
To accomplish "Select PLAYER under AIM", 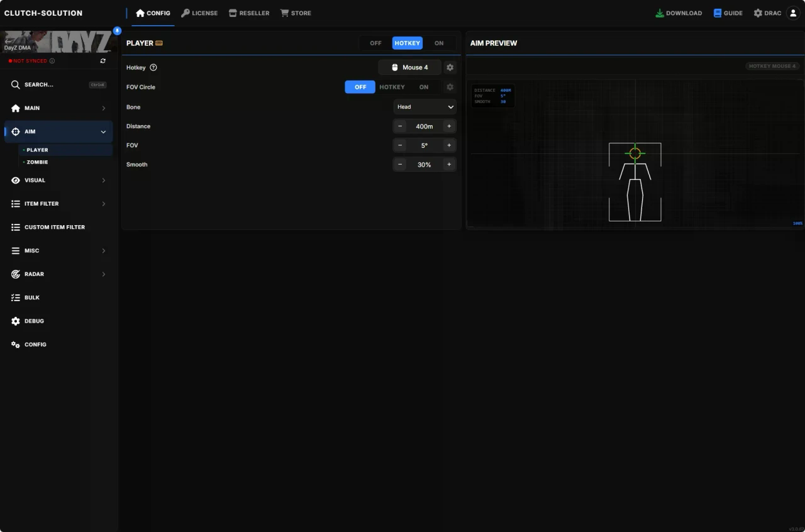I will click(x=65, y=150).
